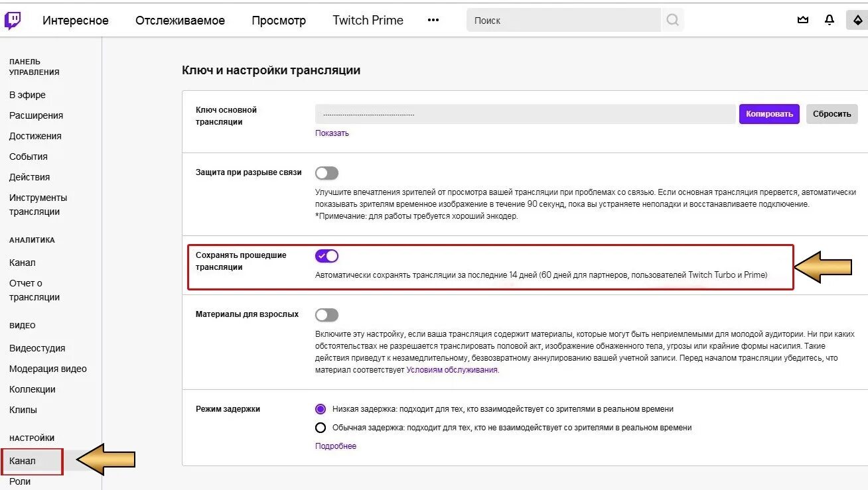Image resolution: width=868 pixels, height=490 pixels.
Task: Select Низкая задержка radio button
Action: click(x=321, y=409)
